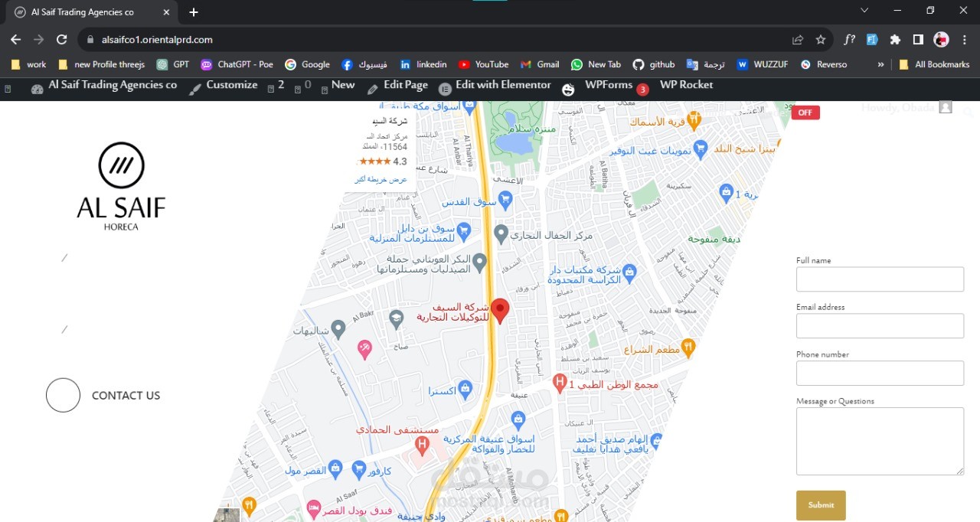The image size is (980, 522).
Task: Toggle the Chrome side panel
Action: coord(918,40)
